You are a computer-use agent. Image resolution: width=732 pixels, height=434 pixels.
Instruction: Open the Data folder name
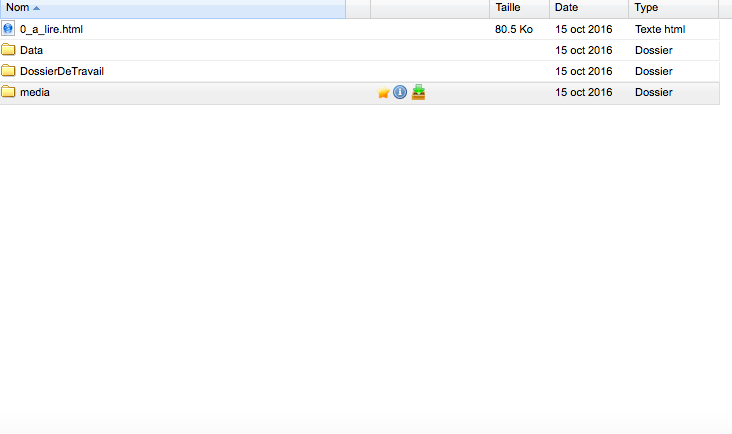tap(31, 50)
